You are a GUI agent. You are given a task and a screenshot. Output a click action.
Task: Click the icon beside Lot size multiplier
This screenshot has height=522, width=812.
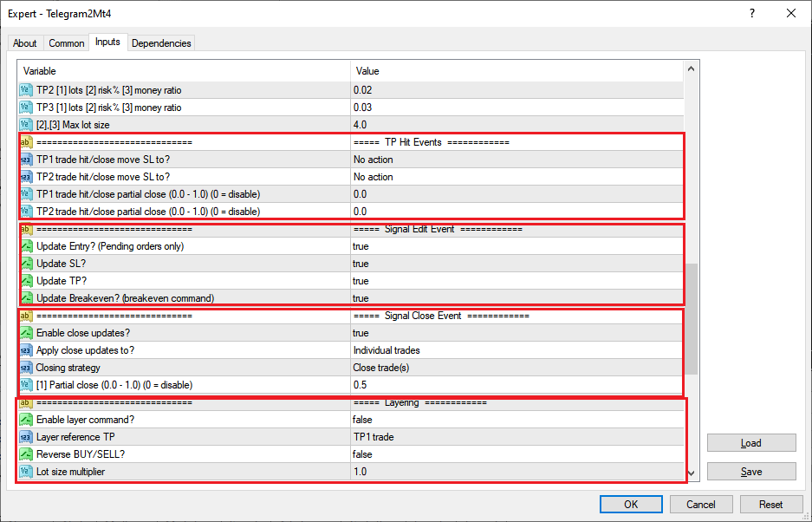tap(26, 473)
